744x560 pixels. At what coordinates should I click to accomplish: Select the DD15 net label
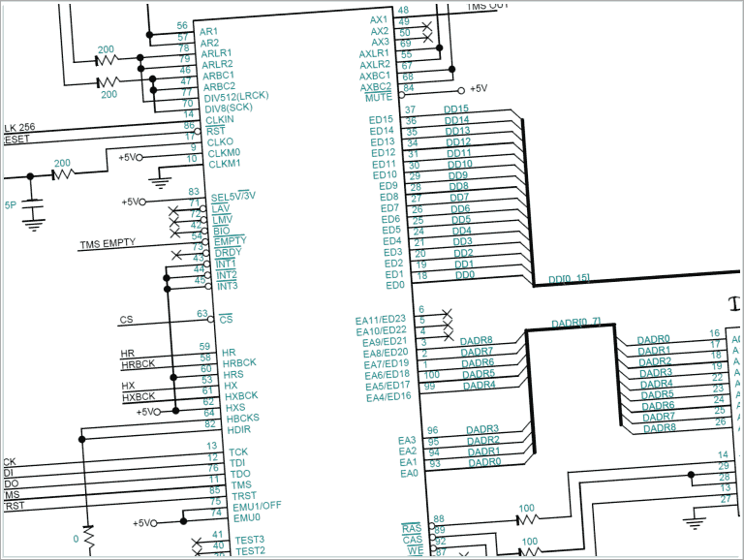(456, 109)
